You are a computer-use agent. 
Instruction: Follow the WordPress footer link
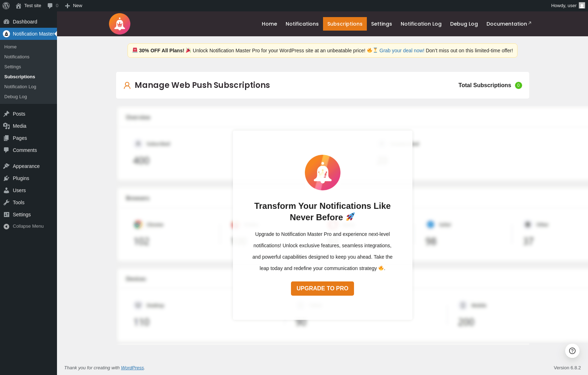click(132, 368)
